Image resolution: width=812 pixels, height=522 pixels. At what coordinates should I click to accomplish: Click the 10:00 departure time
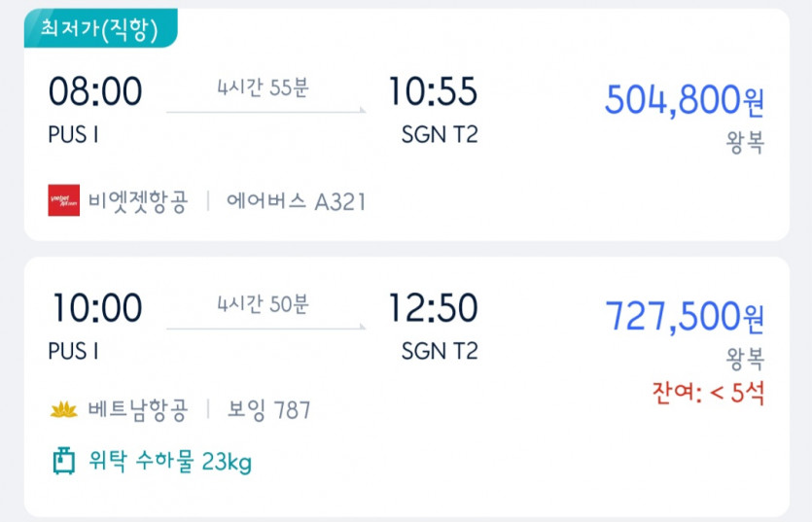coord(95,308)
